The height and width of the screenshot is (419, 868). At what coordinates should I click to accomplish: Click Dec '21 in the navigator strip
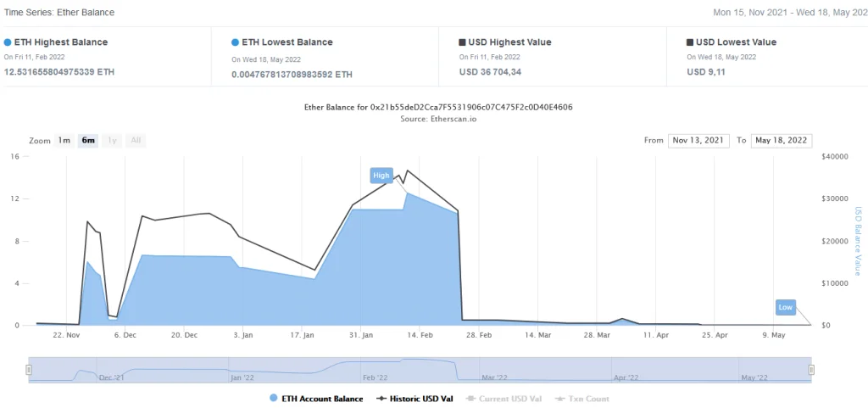(x=112, y=377)
